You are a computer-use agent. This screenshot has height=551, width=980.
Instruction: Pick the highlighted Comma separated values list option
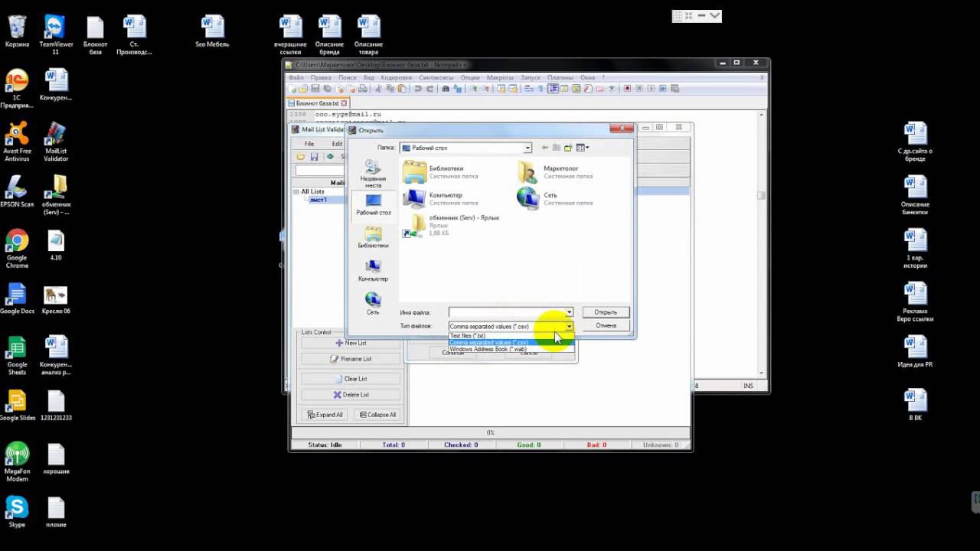(511, 342)
